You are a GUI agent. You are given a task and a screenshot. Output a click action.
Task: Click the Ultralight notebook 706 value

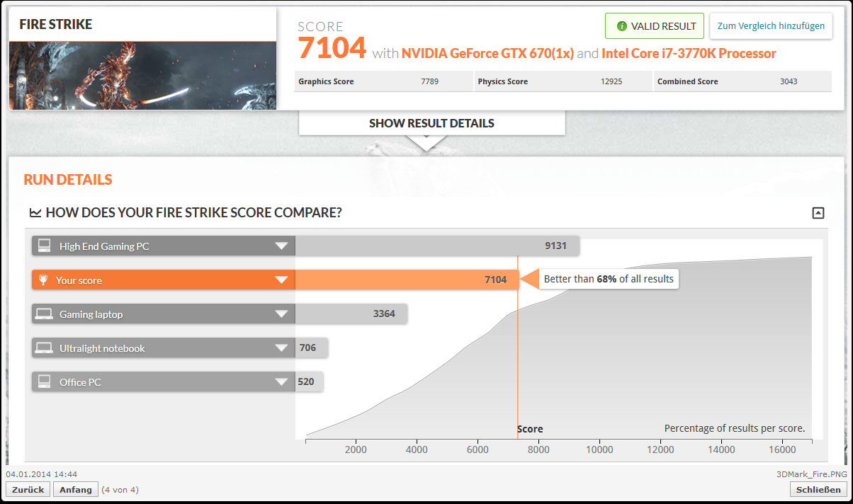pos(307,348)
